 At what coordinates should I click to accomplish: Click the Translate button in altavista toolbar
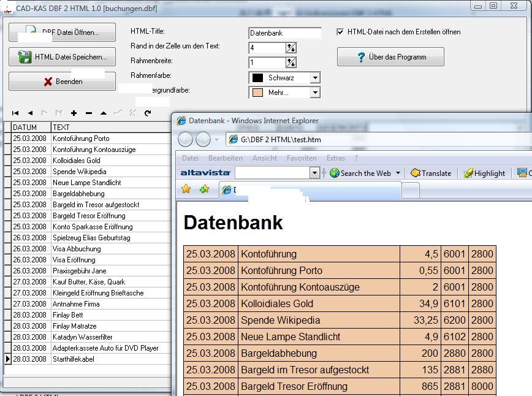(431, 173)
